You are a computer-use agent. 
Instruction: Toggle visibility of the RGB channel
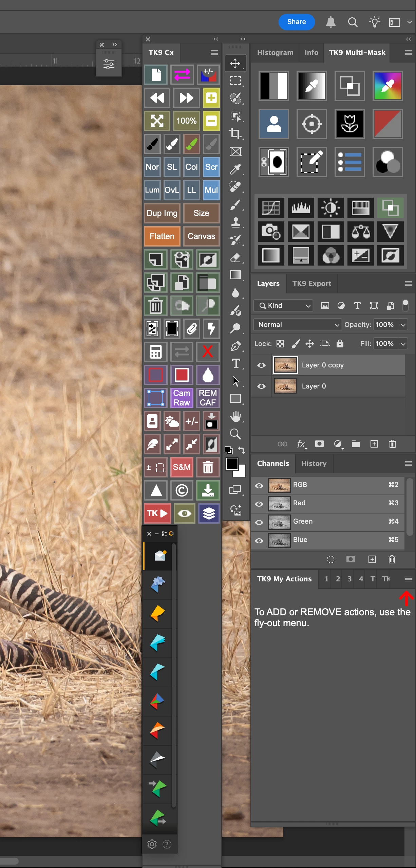coord(259,486)
